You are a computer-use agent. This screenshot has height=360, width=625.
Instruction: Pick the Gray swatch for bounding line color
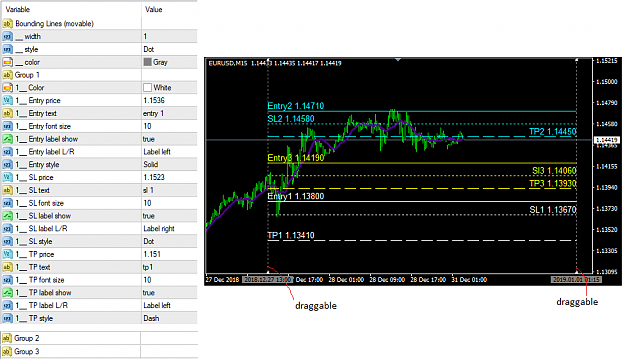147,62
